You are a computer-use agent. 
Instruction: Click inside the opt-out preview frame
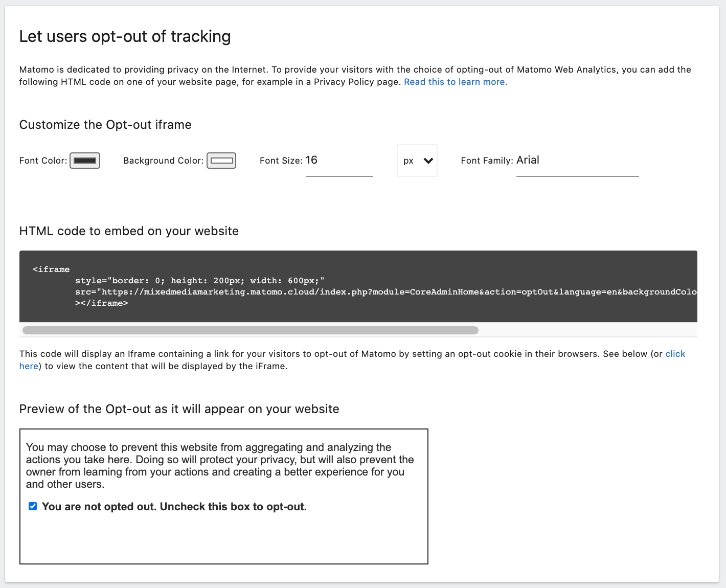point(223,537)
